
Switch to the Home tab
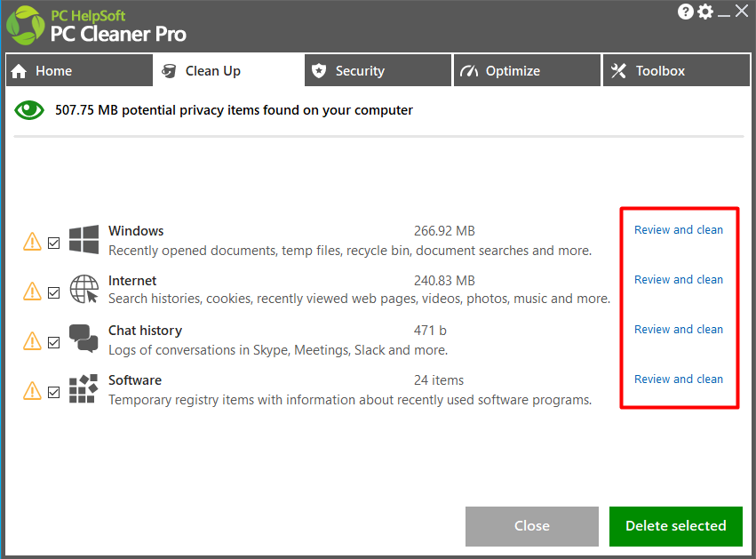tap(80, 70)
